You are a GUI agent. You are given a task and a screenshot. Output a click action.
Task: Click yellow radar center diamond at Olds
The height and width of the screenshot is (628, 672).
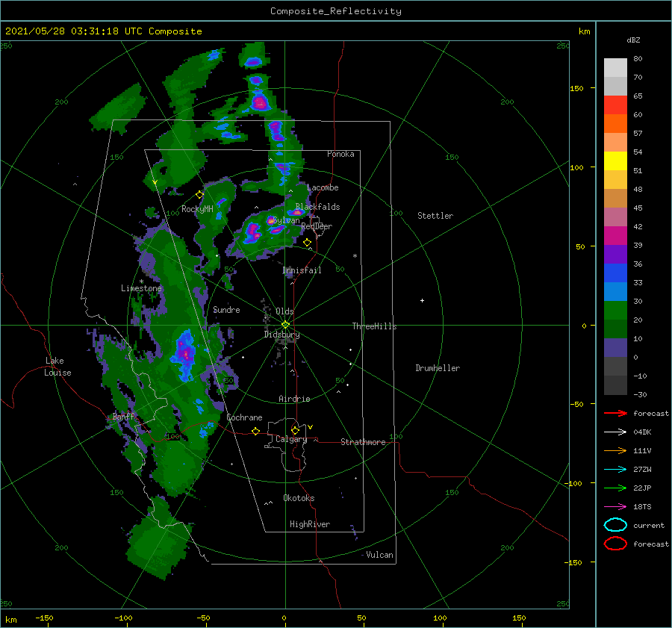pyautogui.click(x=285, y=325)
